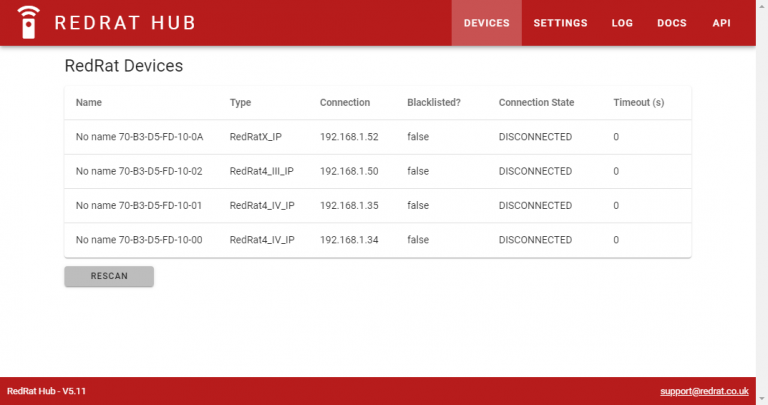
Task: Click DISCONNECTED state for 70-B3-D5-FD-10-00
Action: (535, 240)
